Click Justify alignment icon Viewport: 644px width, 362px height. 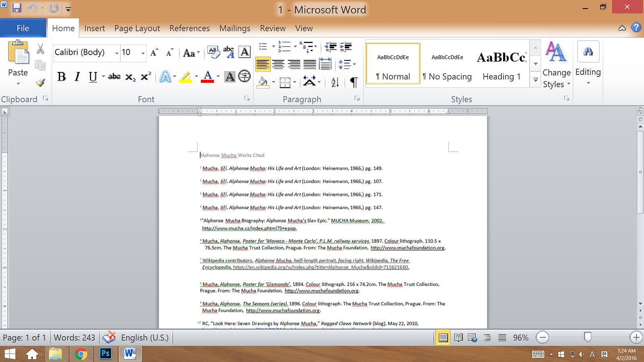(309, 64)
